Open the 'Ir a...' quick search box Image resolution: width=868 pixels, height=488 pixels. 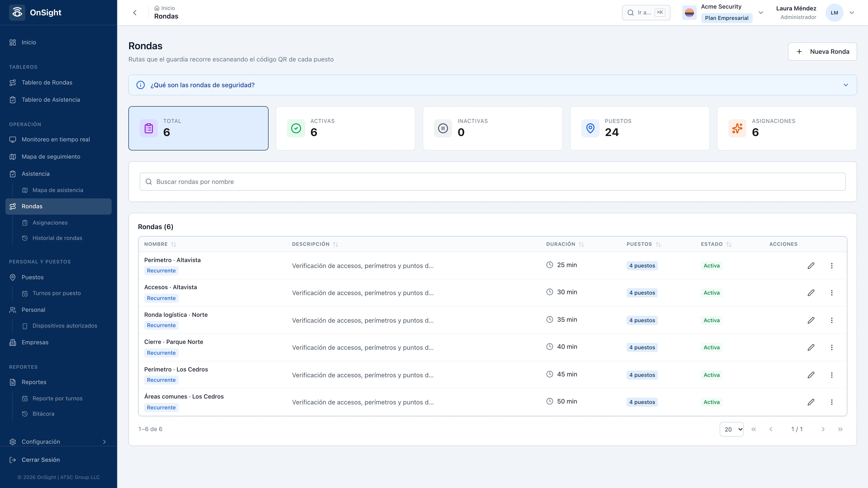(x=646, y=13)
